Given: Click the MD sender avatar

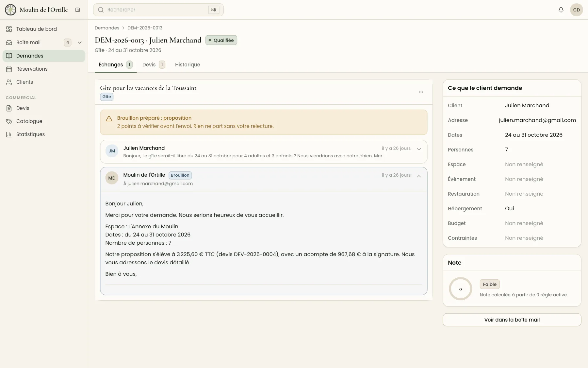Looking at the screenshot, I should pos(112,178).
